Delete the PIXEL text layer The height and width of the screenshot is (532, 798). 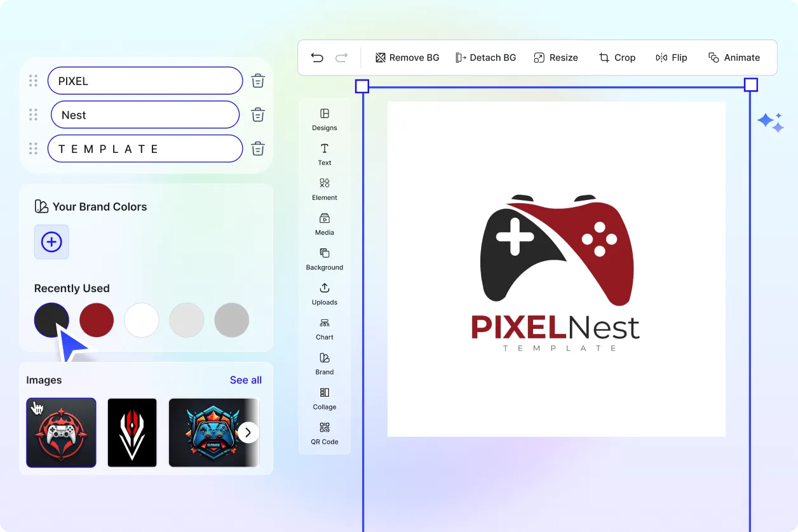coord(258,81)
